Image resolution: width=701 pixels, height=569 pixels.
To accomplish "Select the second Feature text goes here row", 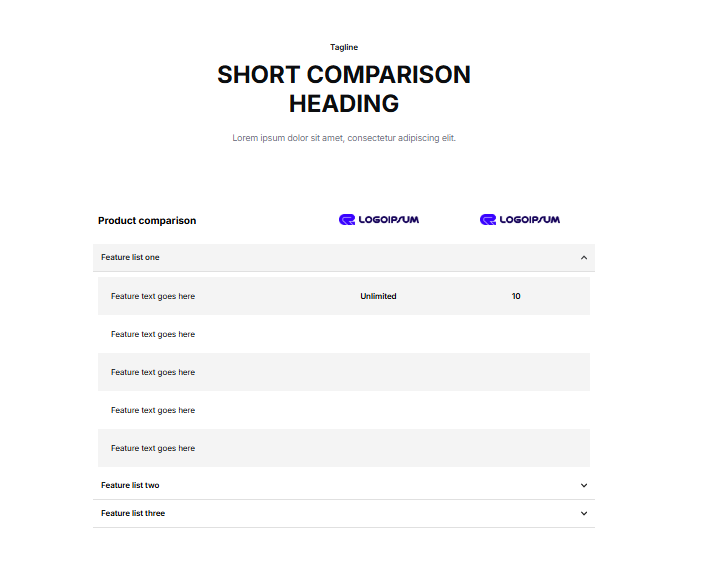I will pyautogui.click(x=153, y=335).
